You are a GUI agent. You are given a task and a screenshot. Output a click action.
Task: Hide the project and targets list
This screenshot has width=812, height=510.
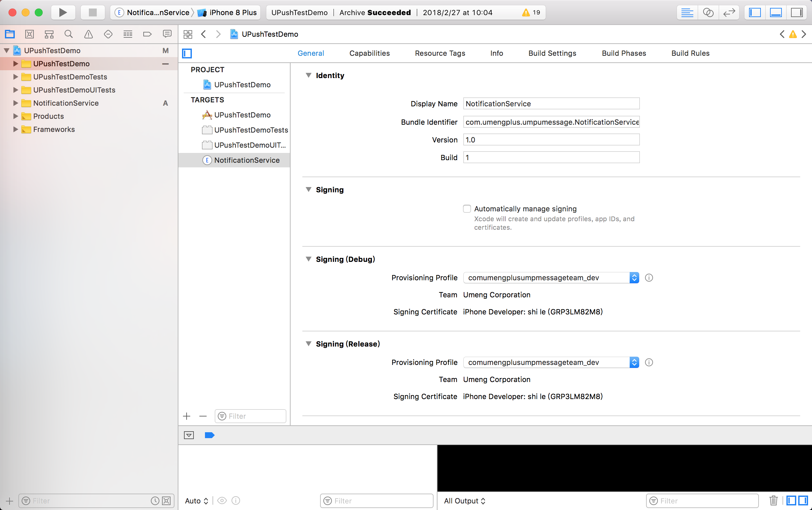187,53
